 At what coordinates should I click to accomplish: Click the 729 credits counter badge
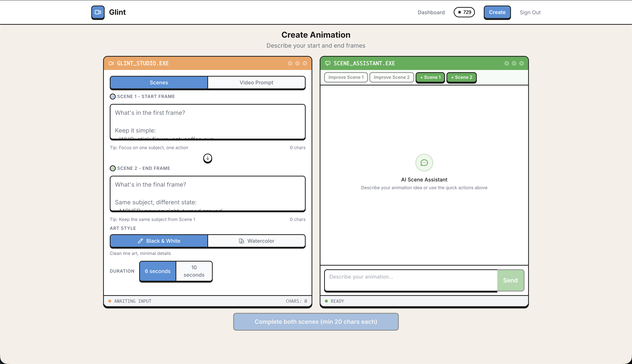pyautogui.click(x=464, y=12)
